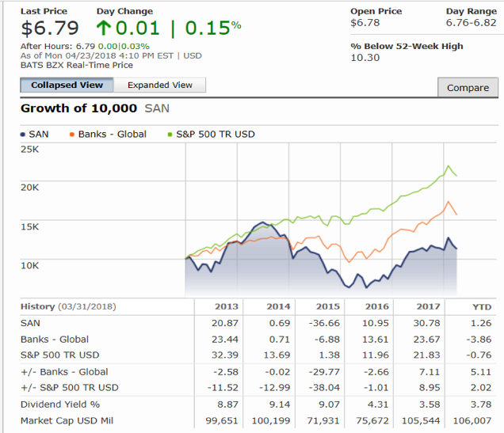
Task: Click the orange Banks line peak on chart
Action: (448, 202)
